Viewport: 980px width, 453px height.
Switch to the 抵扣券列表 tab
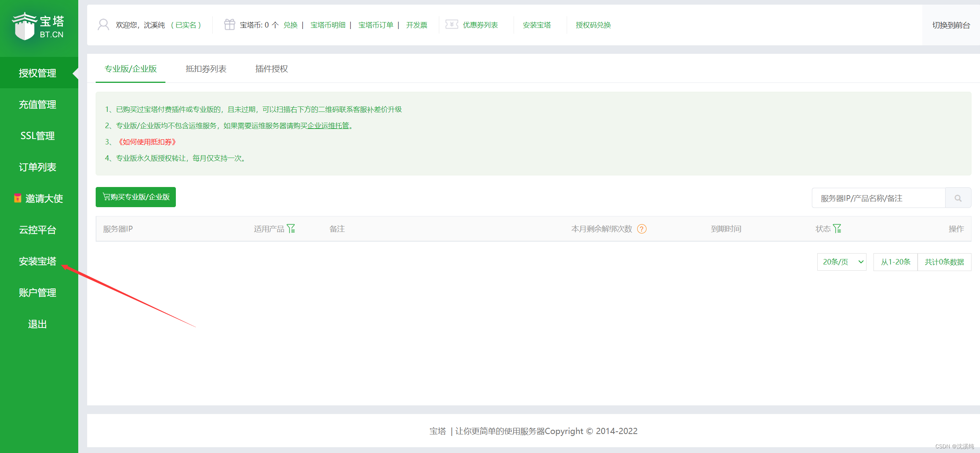pyautogui.click(x=206, y=69)
